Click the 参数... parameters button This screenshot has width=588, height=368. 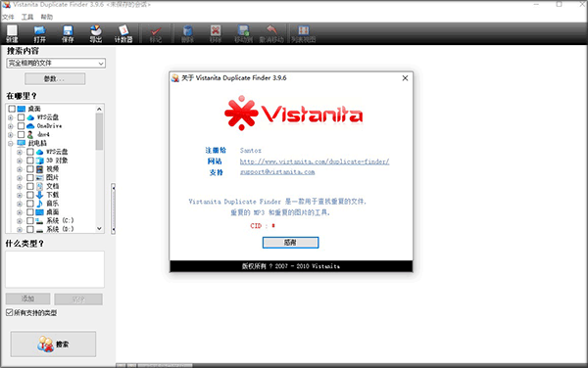[55, 78]
